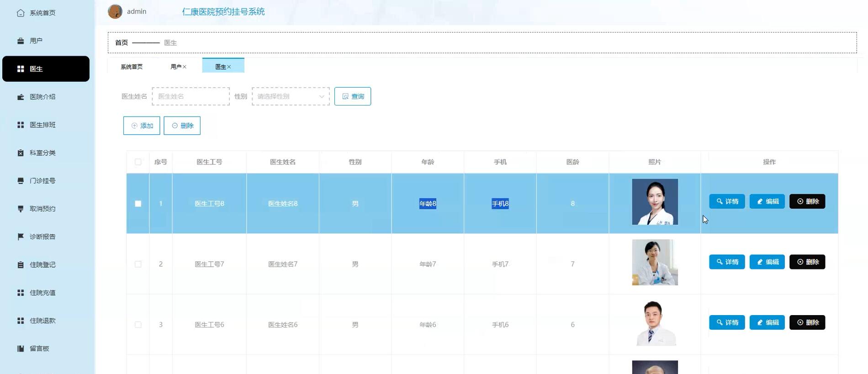The image size is (868, 374).
Task: Click 详情 for 医生姓名7
Action: tap(727, 262)
